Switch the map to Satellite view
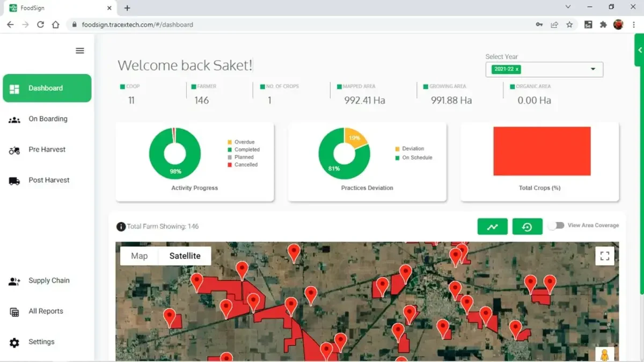The height and width of the screenshot is (362, 644). [x=185, y=256]
